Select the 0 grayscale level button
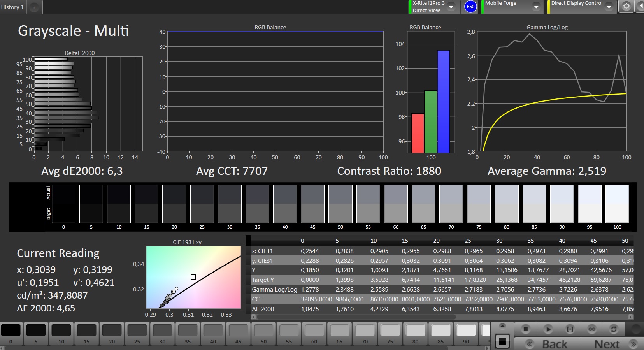Screen dimensions: 644x350 11,334
